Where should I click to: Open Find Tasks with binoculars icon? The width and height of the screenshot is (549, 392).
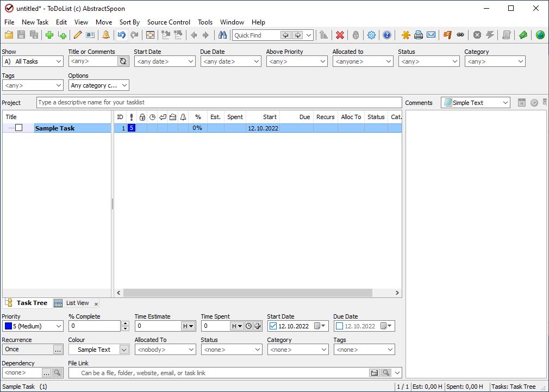[x=222, y=35]
